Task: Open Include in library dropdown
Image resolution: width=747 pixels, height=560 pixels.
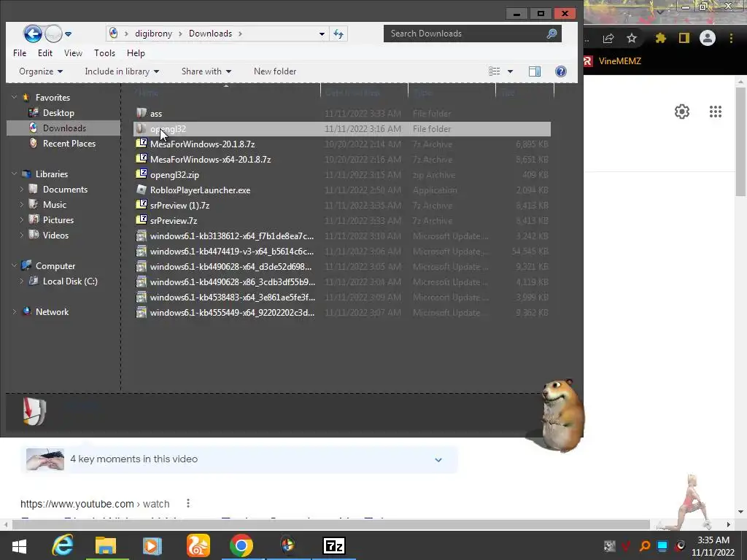Action: tap(122, 71)
